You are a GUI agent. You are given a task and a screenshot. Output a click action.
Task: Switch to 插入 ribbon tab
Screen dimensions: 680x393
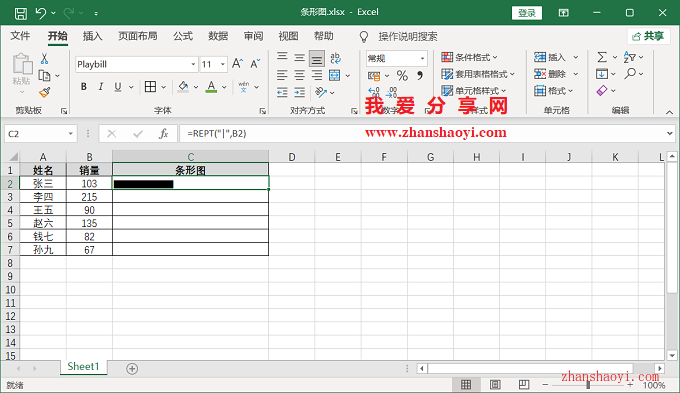coord(92,36)
